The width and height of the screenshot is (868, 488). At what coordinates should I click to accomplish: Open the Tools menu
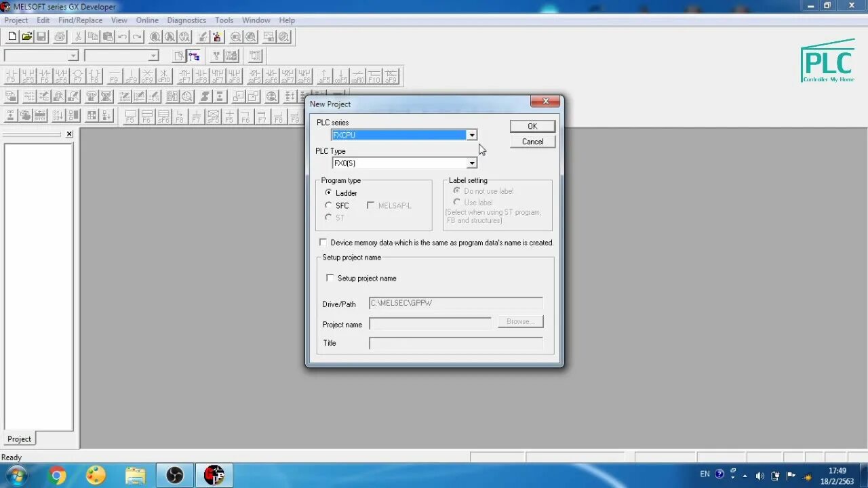coord(224,20)
